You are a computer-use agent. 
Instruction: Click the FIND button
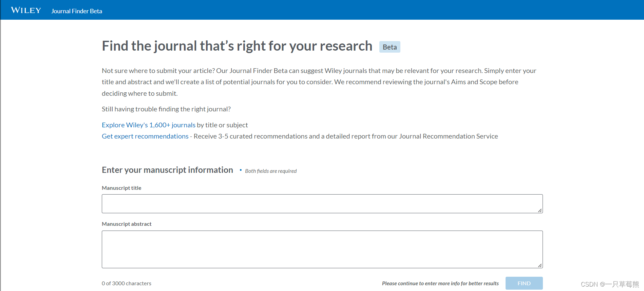tap(524, 283)
